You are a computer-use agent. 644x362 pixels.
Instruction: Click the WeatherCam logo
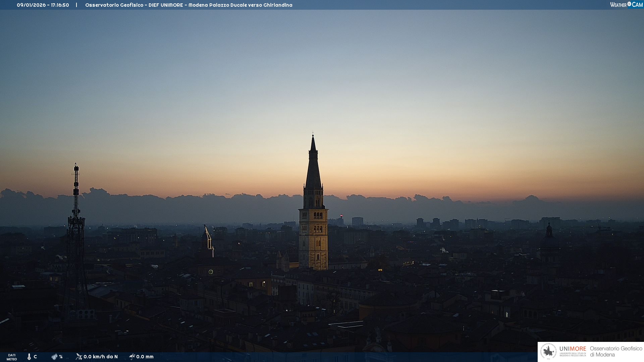(x=626, y=5)
